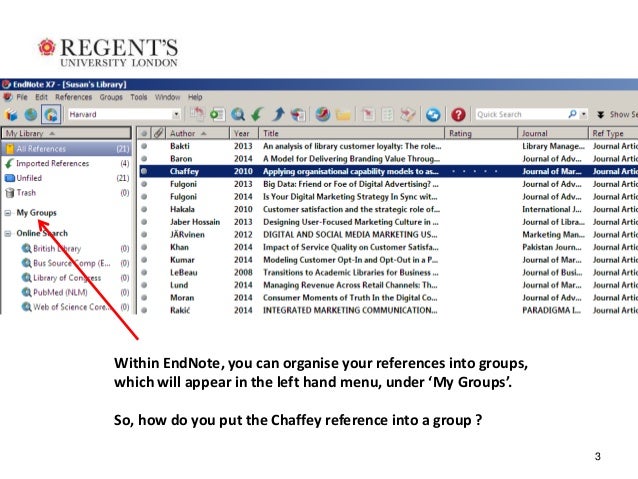Sort by Year column header
The width and height of the screenshot is (638, 479).
[x=244, y=133]
